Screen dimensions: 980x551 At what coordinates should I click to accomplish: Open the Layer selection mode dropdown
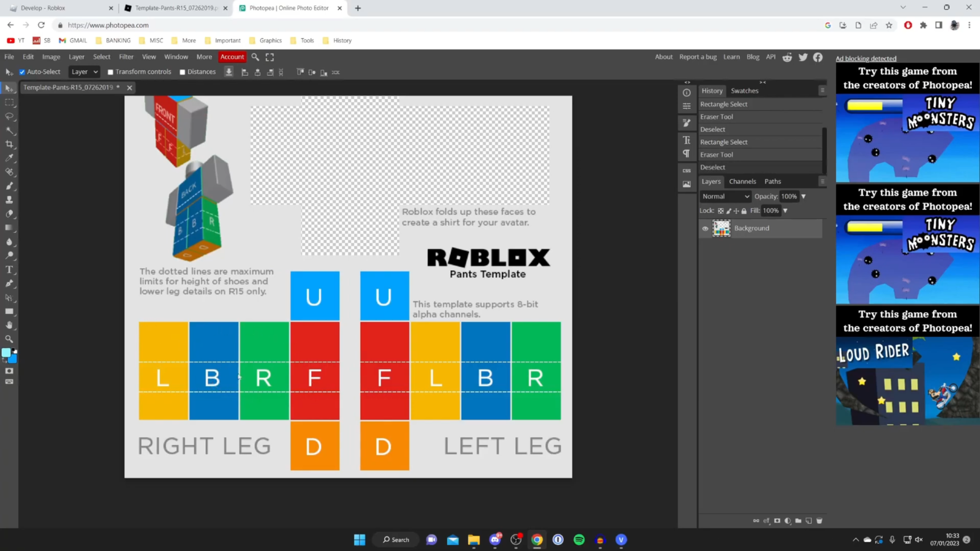[x=84, y=72]
